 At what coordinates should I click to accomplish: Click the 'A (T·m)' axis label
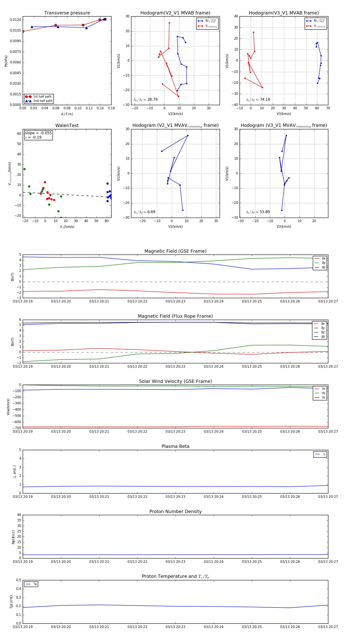tap(67, 114)
